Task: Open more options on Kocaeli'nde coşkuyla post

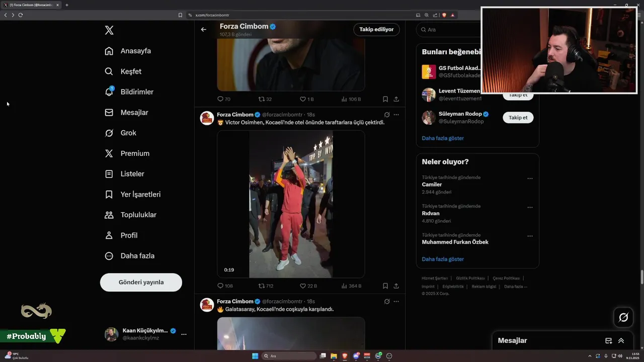Action: coord(396,301)
